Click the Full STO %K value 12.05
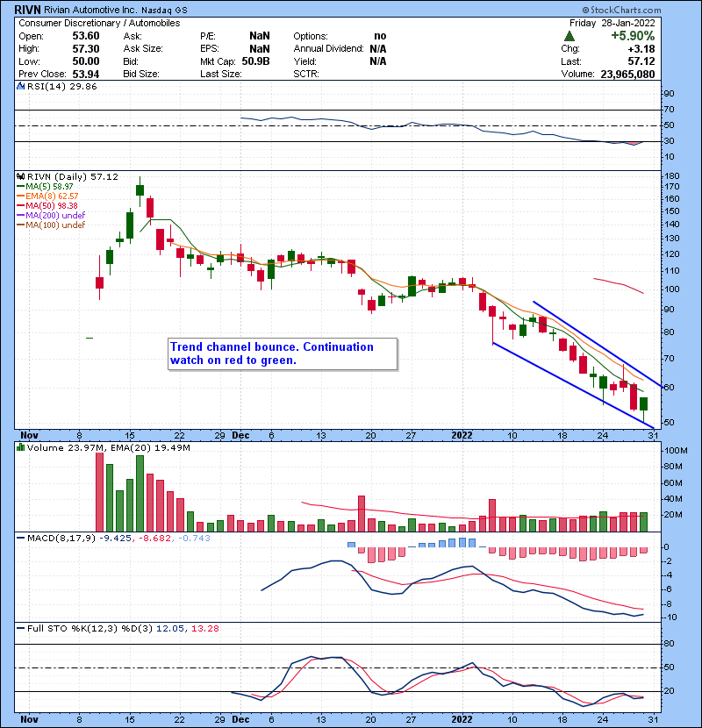 point(170,628)
